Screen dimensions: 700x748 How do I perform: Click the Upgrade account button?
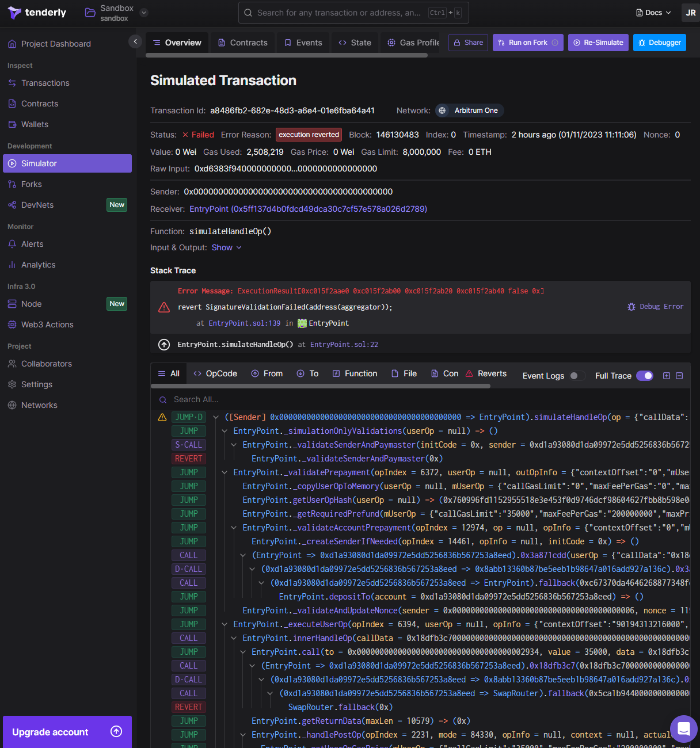67,732
